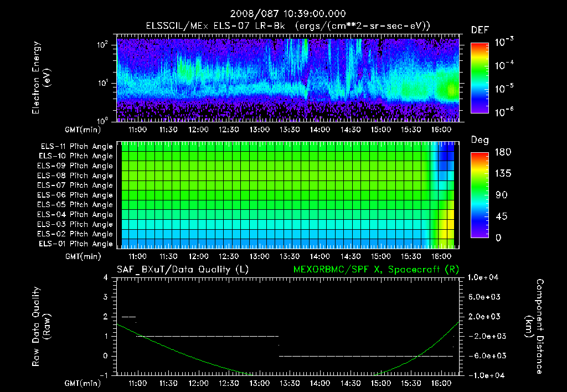
Task: Select the Component Distance (km) axis label
Action: (x=534, y=327)
